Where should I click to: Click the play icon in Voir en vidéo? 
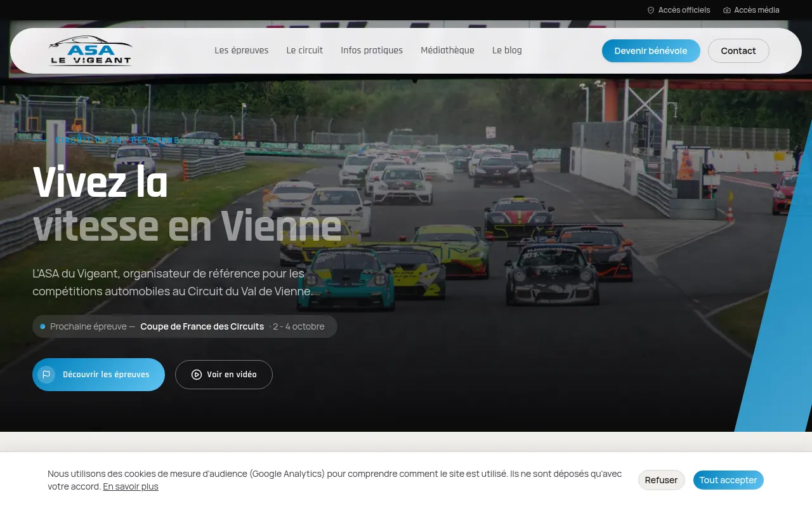pos(197,375)
